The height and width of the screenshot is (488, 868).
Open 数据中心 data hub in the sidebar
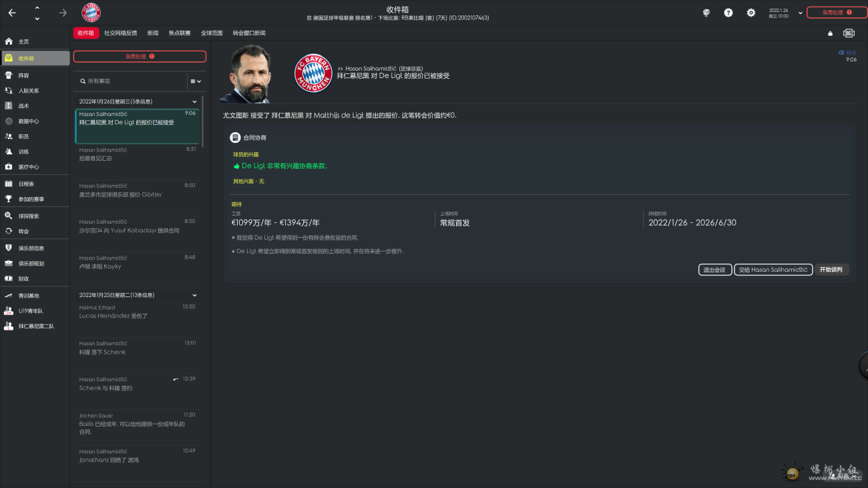35,121
